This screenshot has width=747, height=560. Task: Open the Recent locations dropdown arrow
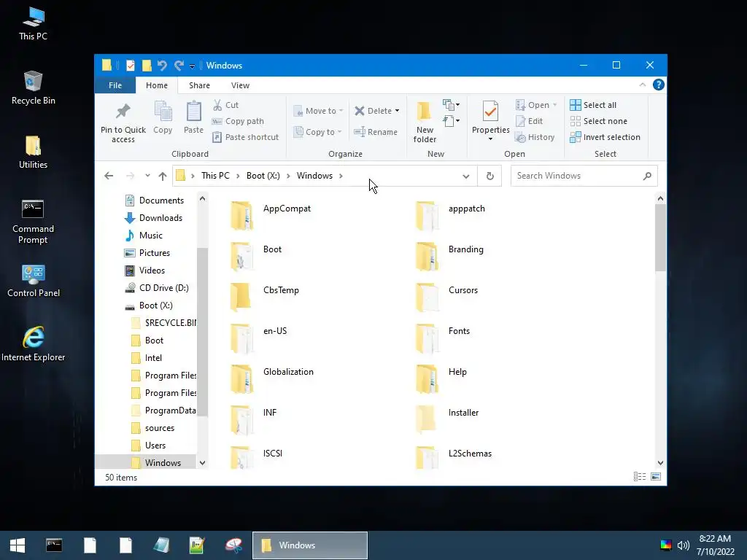click(x=147, y=176)
